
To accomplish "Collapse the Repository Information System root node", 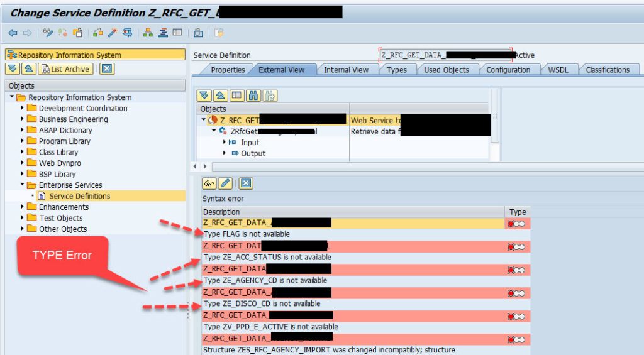I will pos(12,97).
